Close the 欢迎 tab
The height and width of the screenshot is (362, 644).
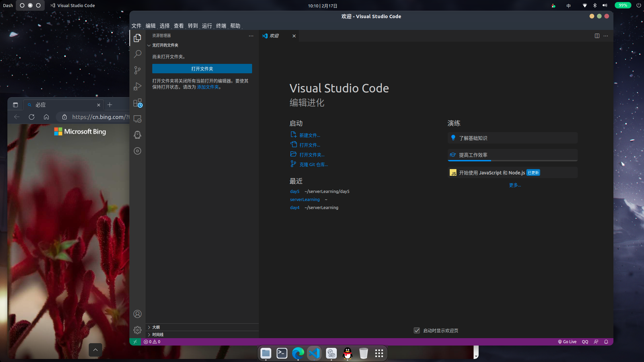(x=294, y=36)
